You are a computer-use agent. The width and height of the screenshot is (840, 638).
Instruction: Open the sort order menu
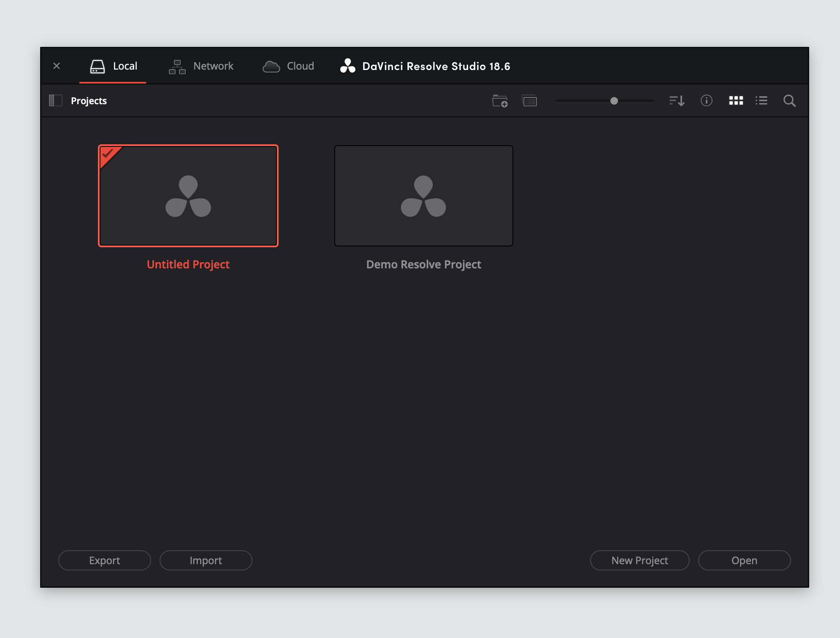tap(677, 101)
